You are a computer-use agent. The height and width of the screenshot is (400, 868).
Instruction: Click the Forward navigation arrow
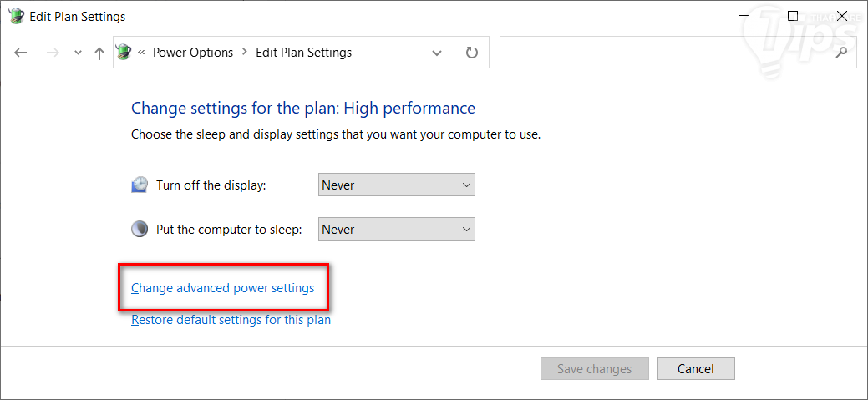tap(53, 53)
